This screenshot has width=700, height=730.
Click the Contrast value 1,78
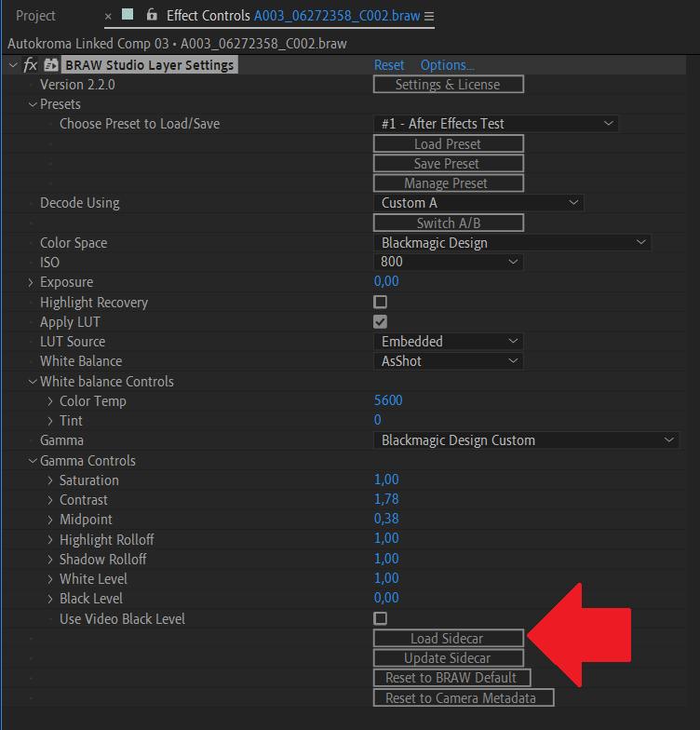(386, 500)
